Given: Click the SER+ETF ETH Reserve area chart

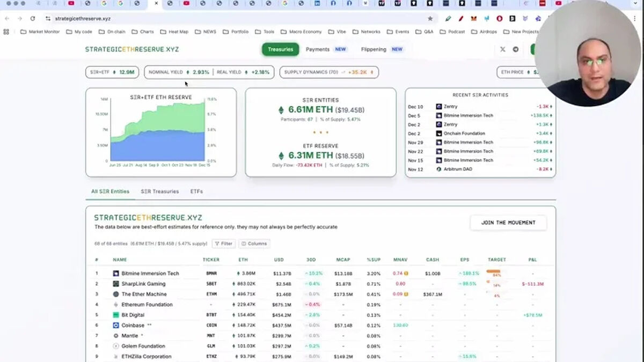Looking at the screenshot, I should 158,131.
